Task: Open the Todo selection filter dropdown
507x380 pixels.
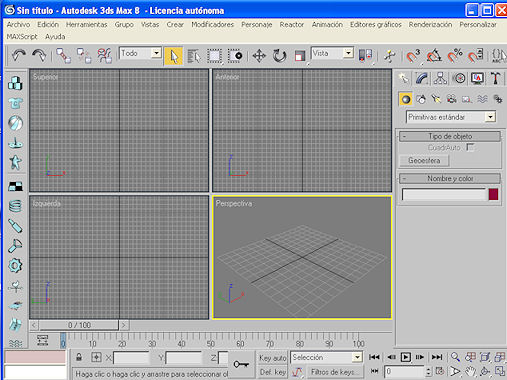Action: coord(140,53)
